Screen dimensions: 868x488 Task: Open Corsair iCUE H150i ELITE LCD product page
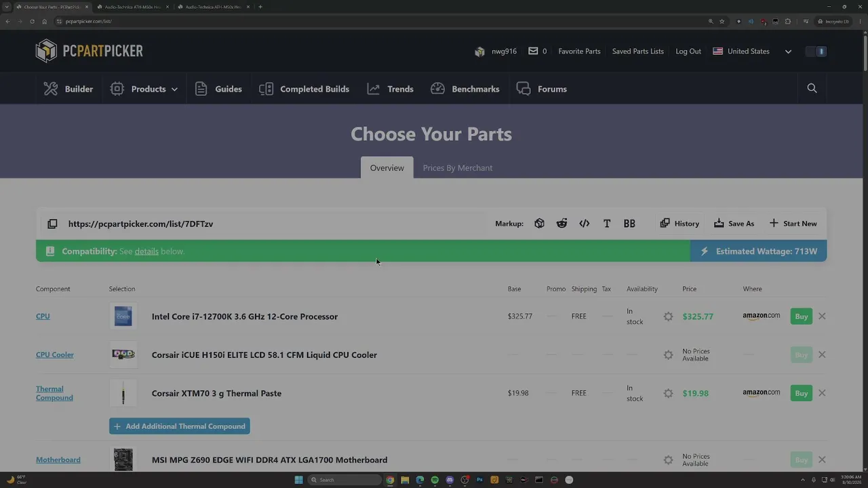click(264, 355)
